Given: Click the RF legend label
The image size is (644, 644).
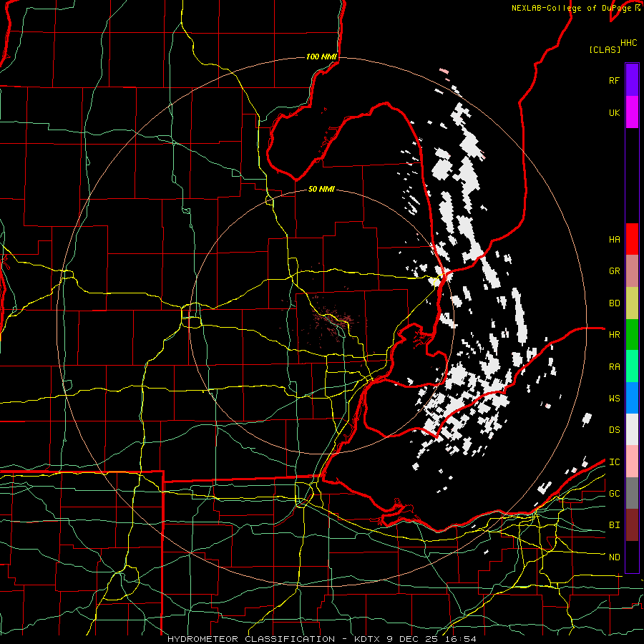Looking at the screenshot, I should click(x=614, y=80).
